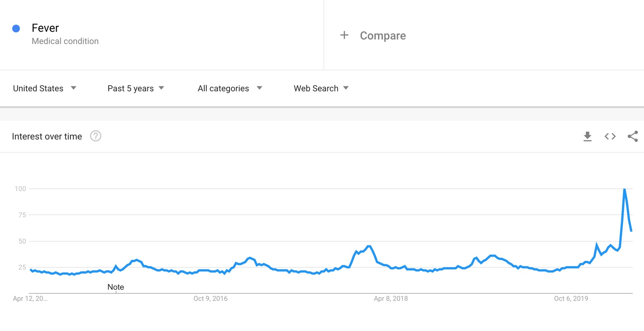Open help for Interest over time
644x331 pixels.
point(95,136)
